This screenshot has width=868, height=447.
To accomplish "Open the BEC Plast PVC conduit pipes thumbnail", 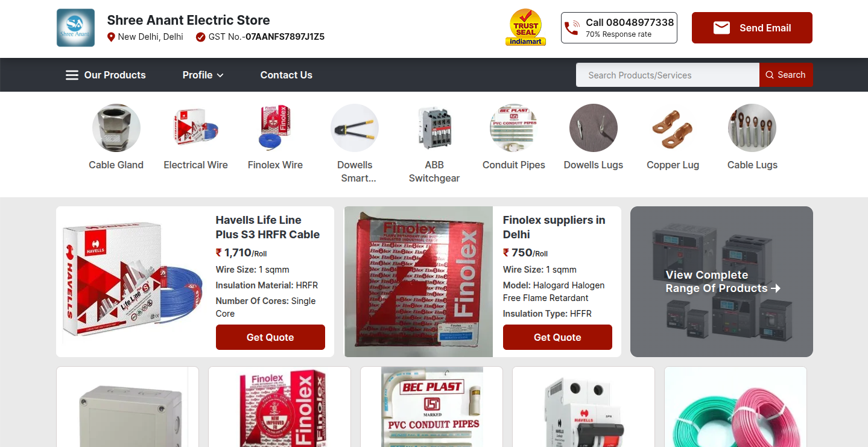I will (x=431, y=407).
